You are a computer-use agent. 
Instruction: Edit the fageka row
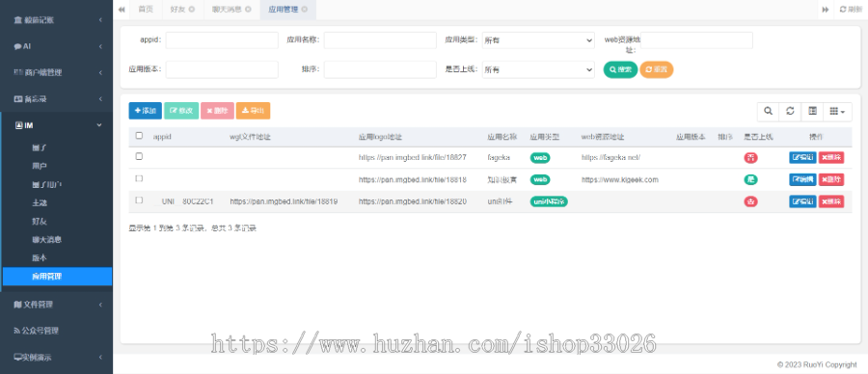802,158
